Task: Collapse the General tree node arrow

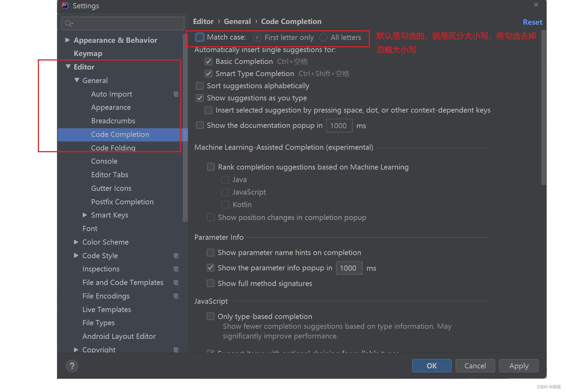Action: tap(77, 80)
